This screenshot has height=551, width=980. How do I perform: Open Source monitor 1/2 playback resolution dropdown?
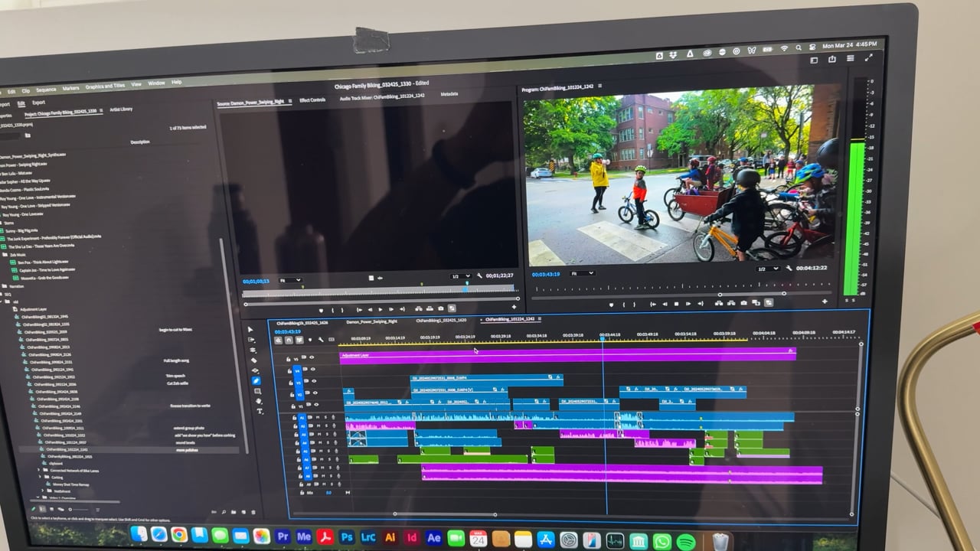(460, 275)
